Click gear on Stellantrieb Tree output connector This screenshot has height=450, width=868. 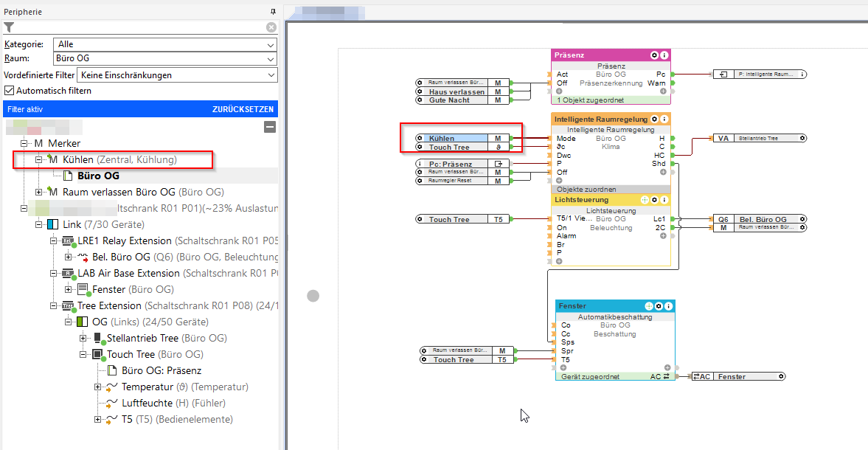click(802, 139)
